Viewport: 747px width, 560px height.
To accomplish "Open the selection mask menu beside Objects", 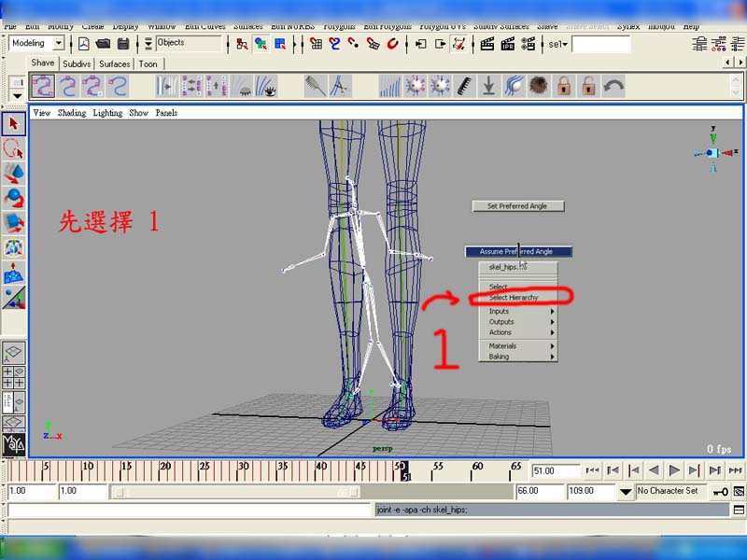I will (x=148, y=43).
